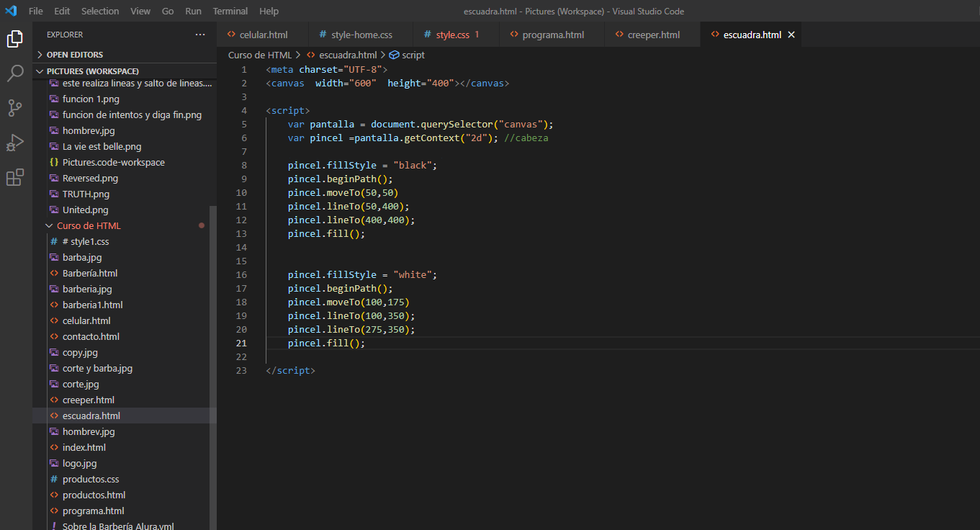980x530 pixels.
Task: Open the View menu
Action: 140,11
